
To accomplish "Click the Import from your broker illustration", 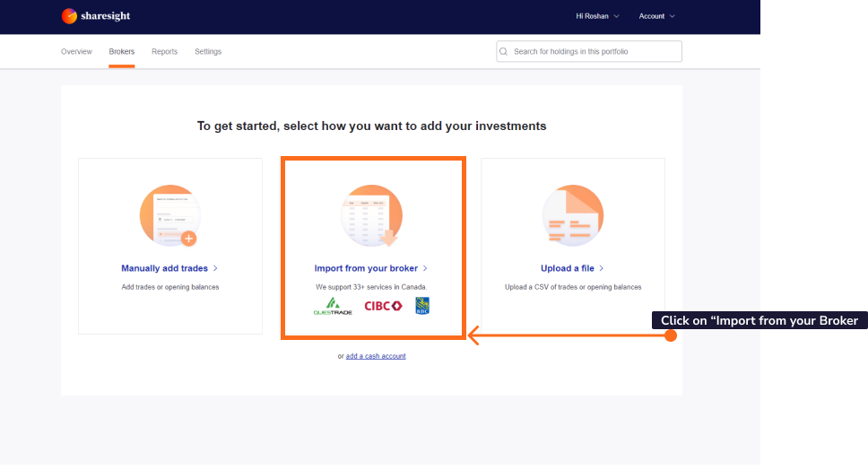I will (x=371, y=215).
